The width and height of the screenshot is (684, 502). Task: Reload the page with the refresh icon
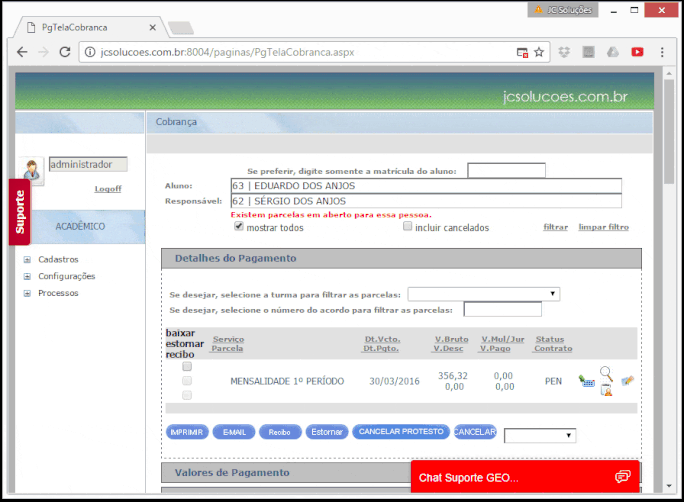65,52
